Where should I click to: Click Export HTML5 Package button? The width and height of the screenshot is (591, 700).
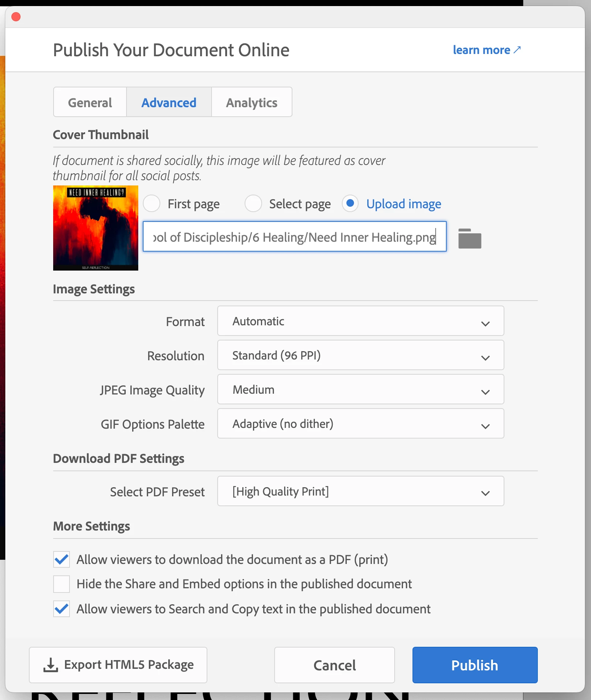pos(118,665)
